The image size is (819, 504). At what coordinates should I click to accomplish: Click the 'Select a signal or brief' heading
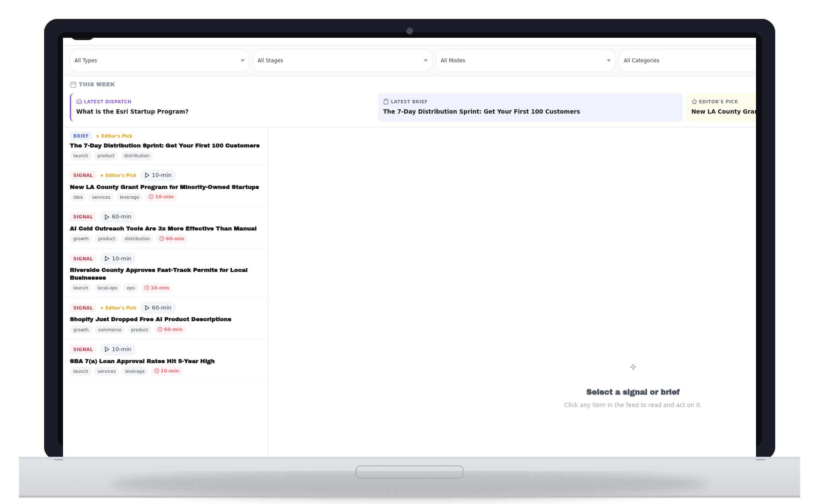coord(633,392)
